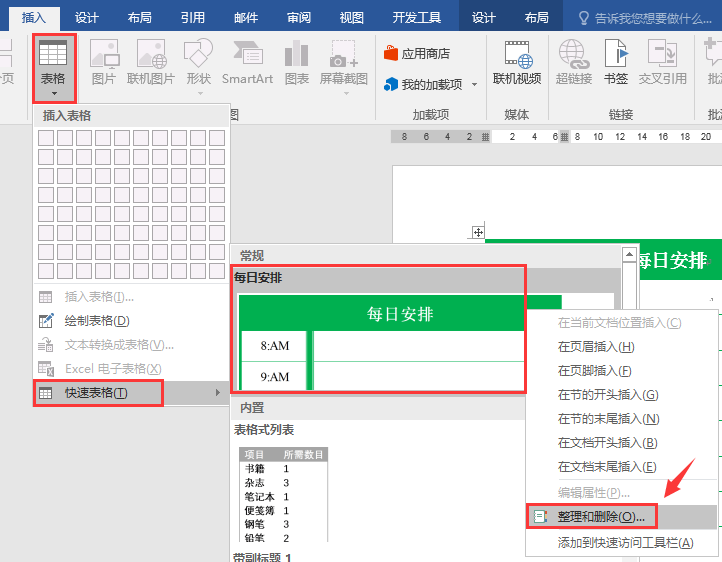
Task: Select 在当前文档位置插入(C) option
Action: click(x=622, y=323)
